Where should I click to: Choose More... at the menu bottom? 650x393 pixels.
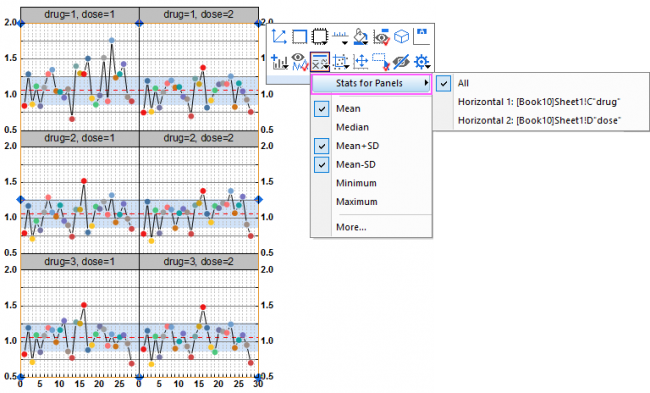(x=351, y=227)
